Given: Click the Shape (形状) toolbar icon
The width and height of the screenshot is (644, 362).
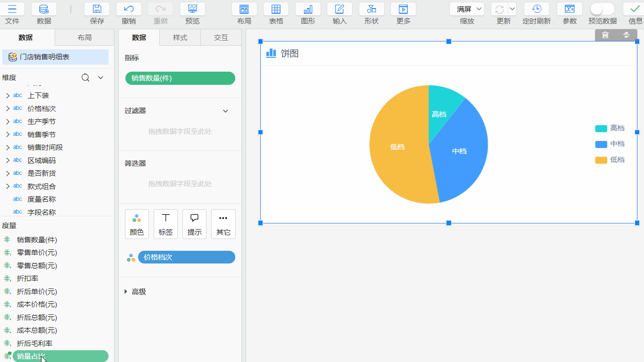Looking at the screenshot, I should [372, 9].
